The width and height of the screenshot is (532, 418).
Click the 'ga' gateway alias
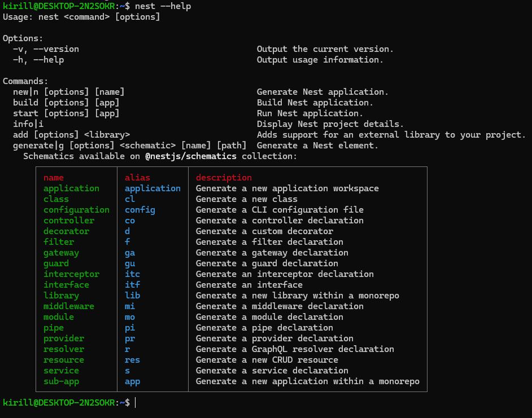click(129, 253)
